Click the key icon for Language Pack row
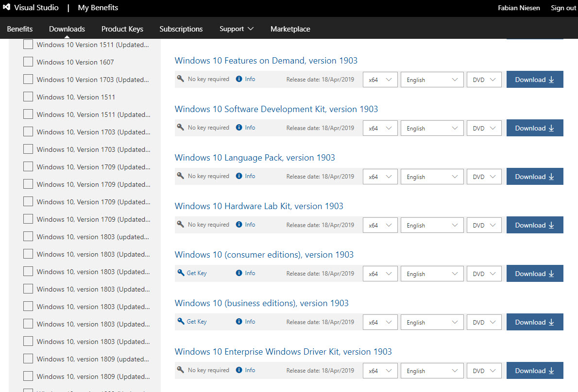The width and height of the screenshot is (578, 392). point(180,176)
